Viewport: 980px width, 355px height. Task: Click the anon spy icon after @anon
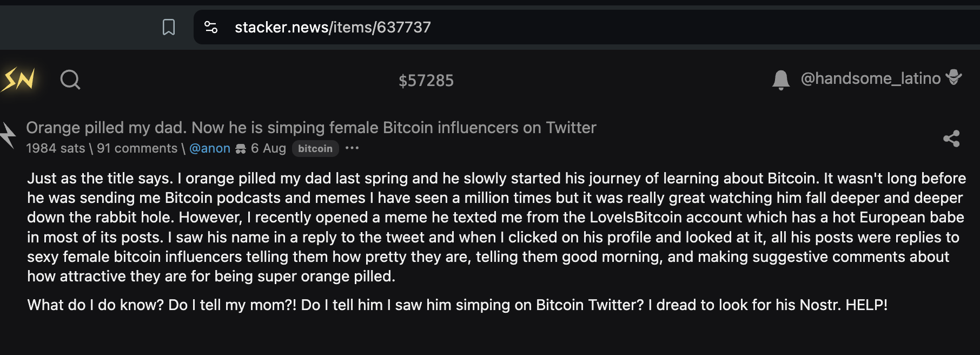coord(241,149)
